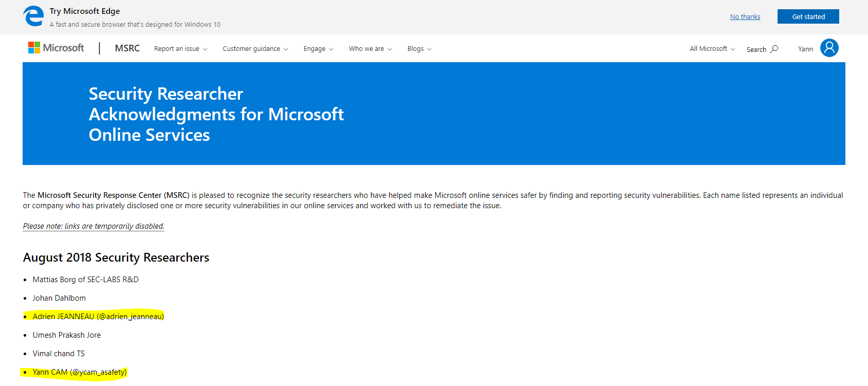Click Mattias Borg of SEC-LABS R&D entry
The height and width of the screenshot is (386, 868).
click(86, 280)
